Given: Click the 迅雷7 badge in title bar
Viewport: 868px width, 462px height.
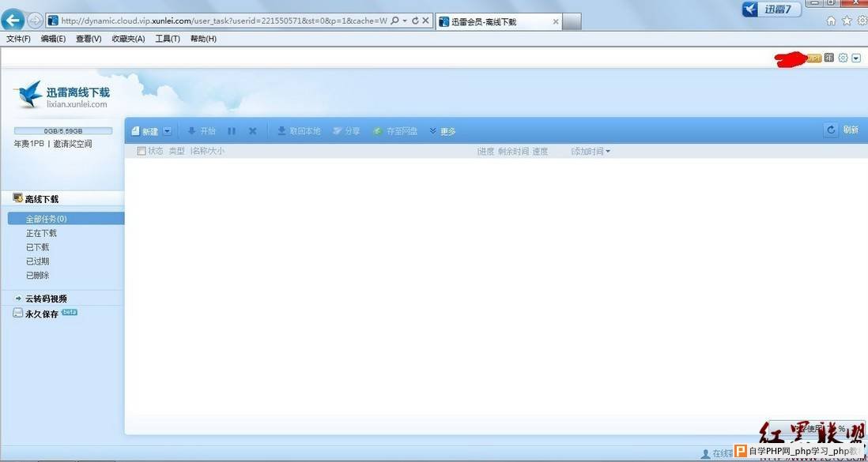Looking at the screenshot, I should coord(771,9).
